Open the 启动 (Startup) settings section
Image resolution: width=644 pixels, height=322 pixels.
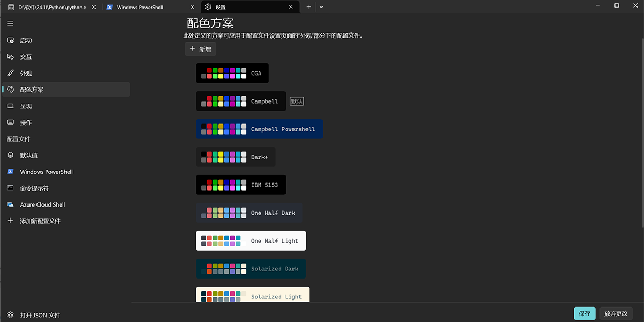click(25, 40)
